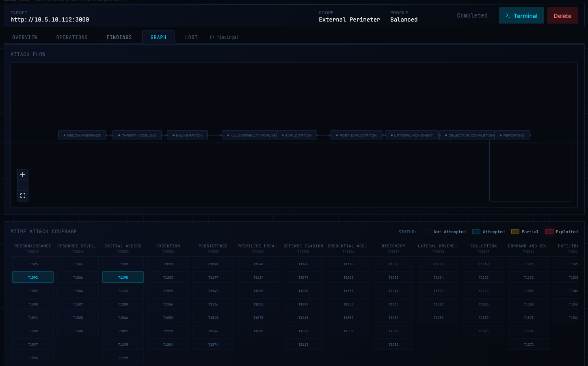Select technique T1572 cell

point(529,344)
